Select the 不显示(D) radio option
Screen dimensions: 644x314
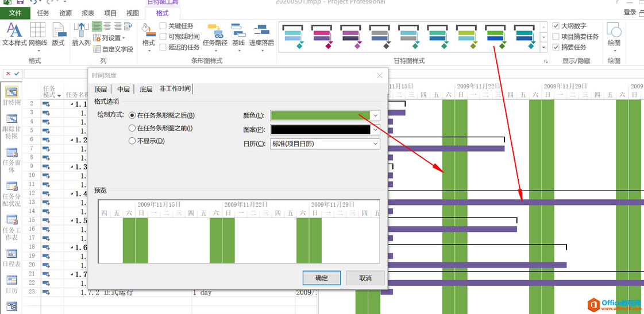pyautogui.click(x=133, y=141)
